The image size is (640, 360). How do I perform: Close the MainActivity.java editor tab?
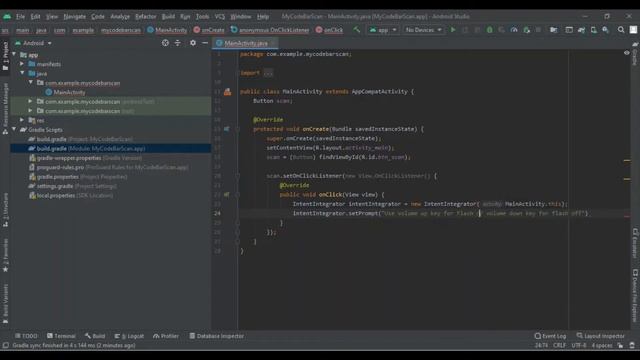273,43
